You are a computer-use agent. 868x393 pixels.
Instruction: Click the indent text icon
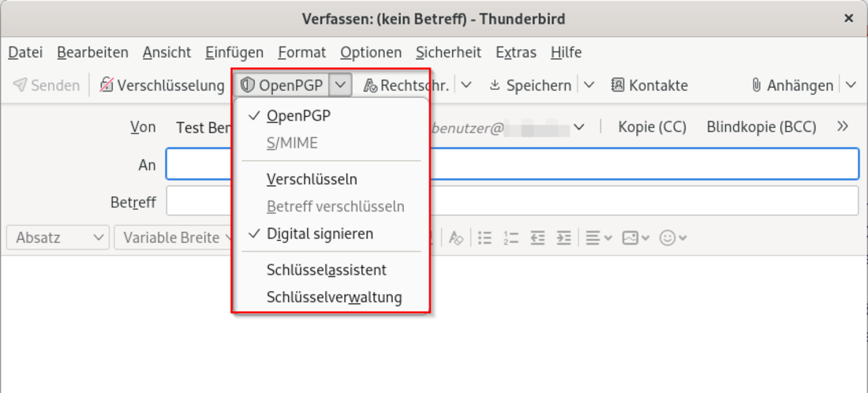pos(563,238)
